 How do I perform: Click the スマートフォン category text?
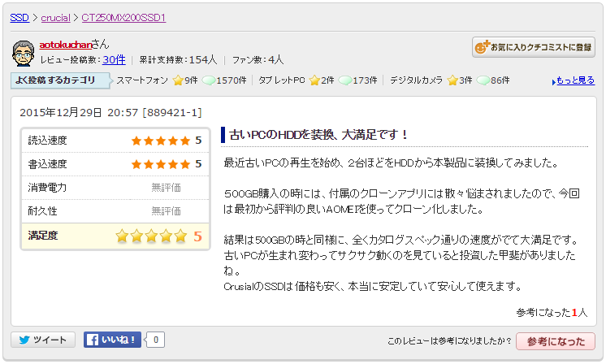[x=142, y=80]
